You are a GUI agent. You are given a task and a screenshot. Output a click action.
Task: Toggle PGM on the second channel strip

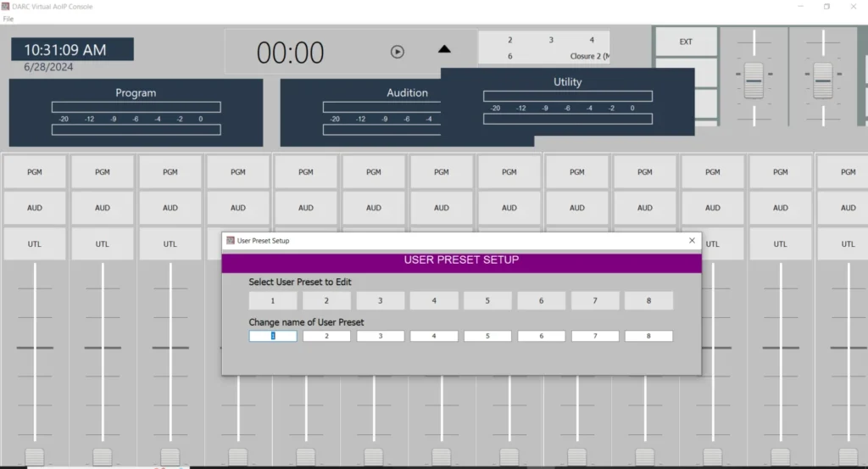pyautogui.click(x=103, y=172)
